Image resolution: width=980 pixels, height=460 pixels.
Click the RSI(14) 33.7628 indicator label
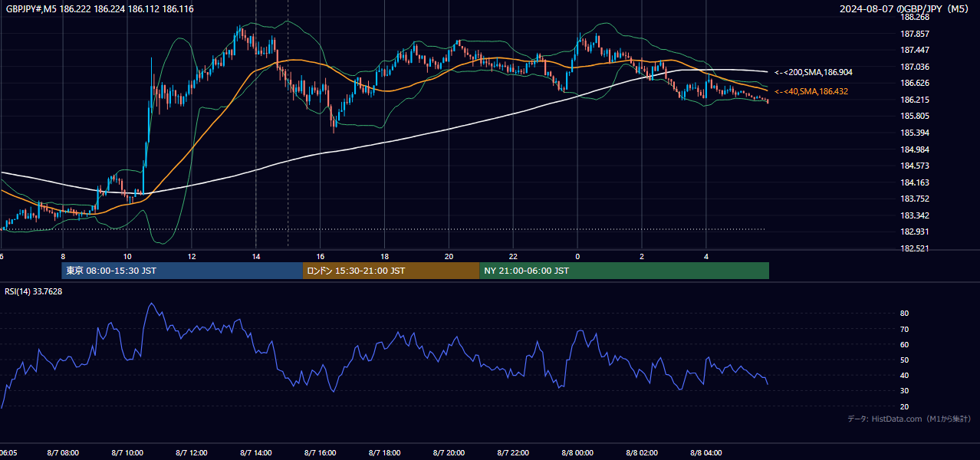[x=34, y=291]
